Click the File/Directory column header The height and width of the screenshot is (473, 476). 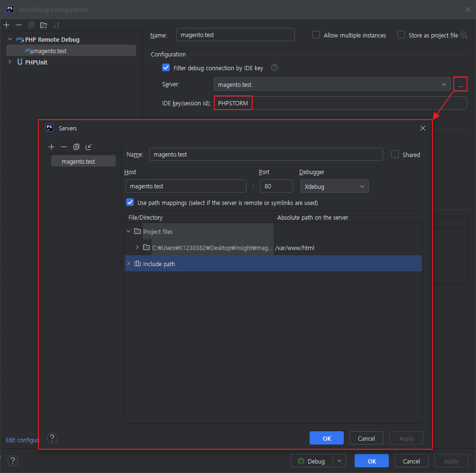click(199, 217)
